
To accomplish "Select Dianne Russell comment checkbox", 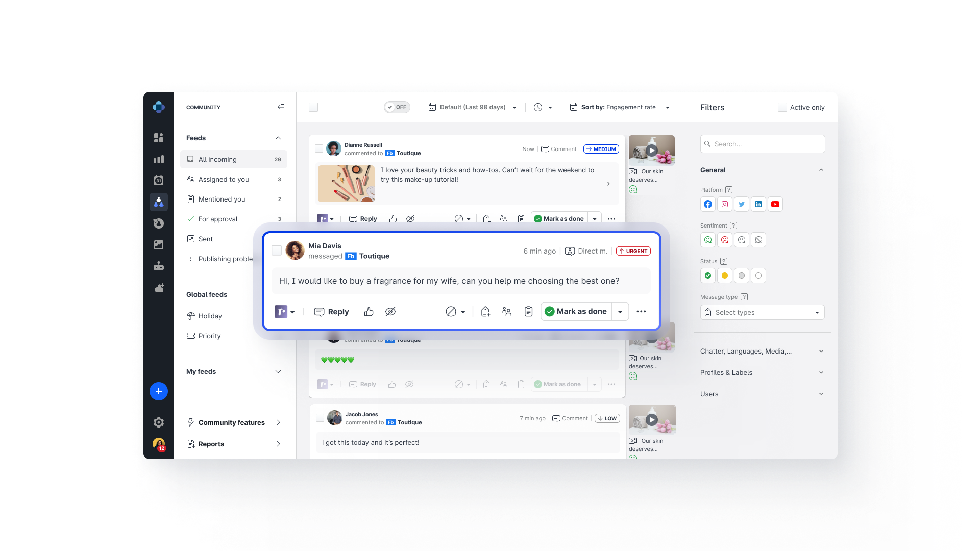I will (x=319, y=148).
